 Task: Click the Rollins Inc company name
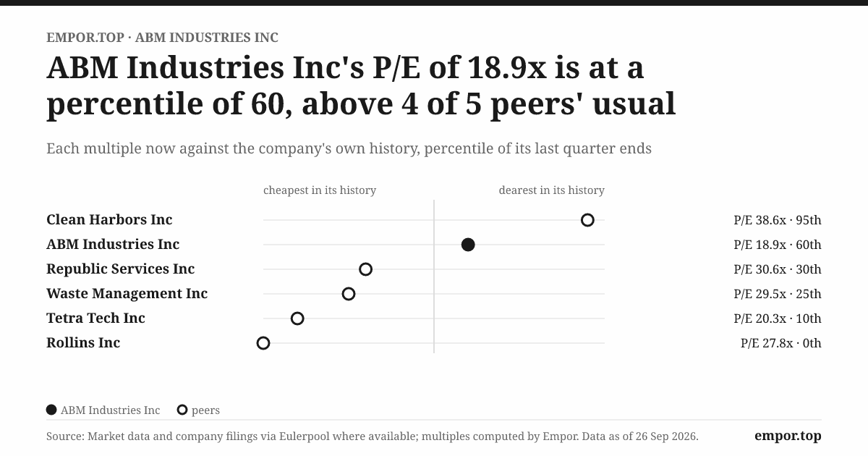point(83,342)
